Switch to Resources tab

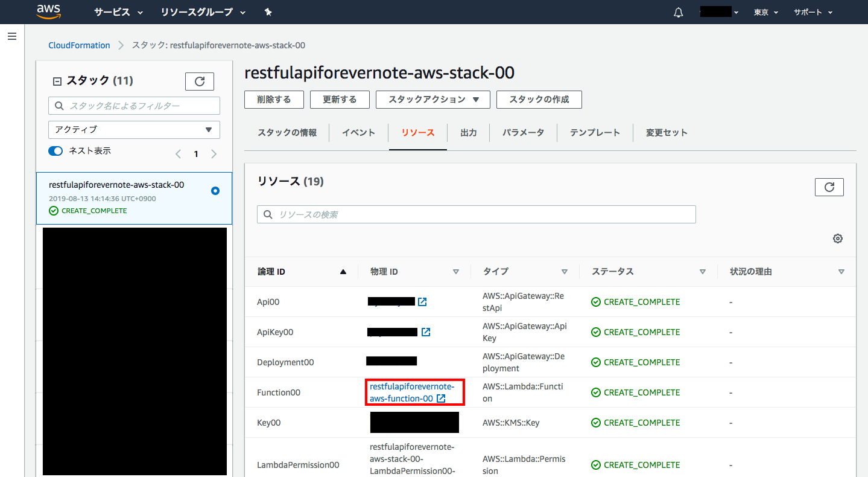click(418, 133)
